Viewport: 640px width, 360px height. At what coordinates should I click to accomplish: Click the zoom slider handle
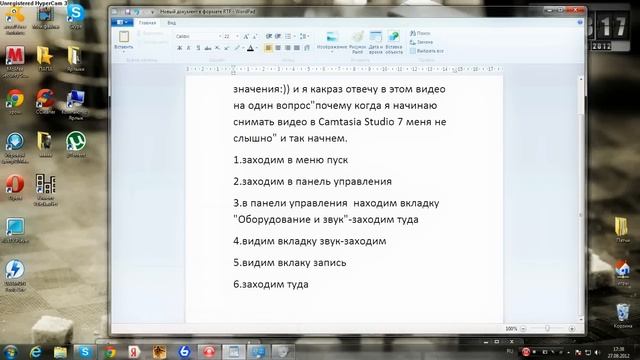click(547, 328)
